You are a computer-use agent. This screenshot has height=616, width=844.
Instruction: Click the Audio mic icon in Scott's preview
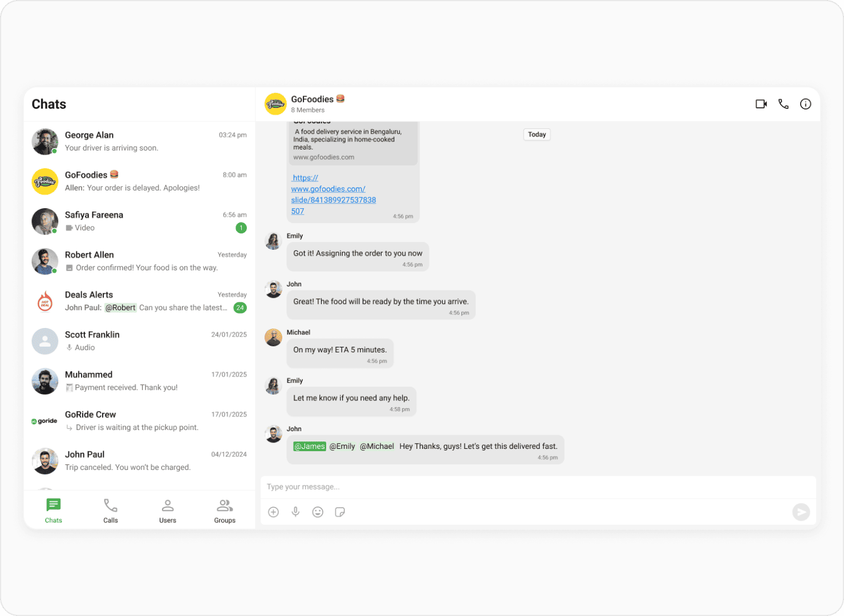(x=69, y=347)
